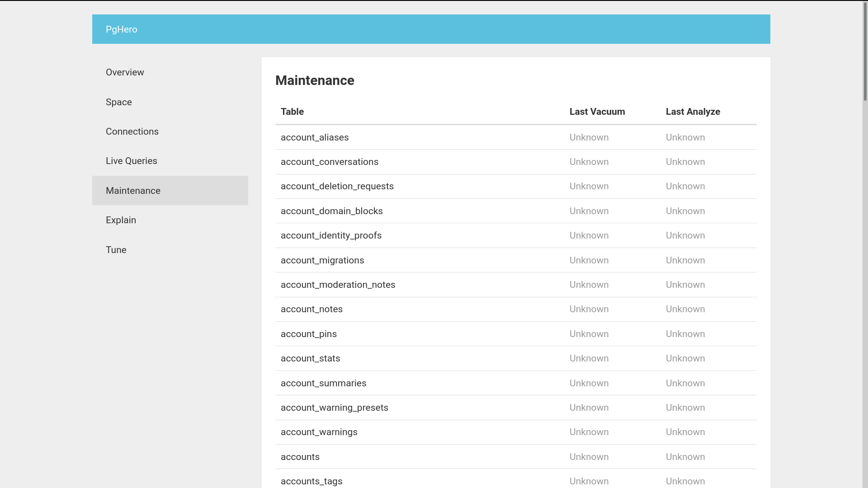Open the Overview page
This screenshot has height=488, width=868.
click(x=125, y=72)
